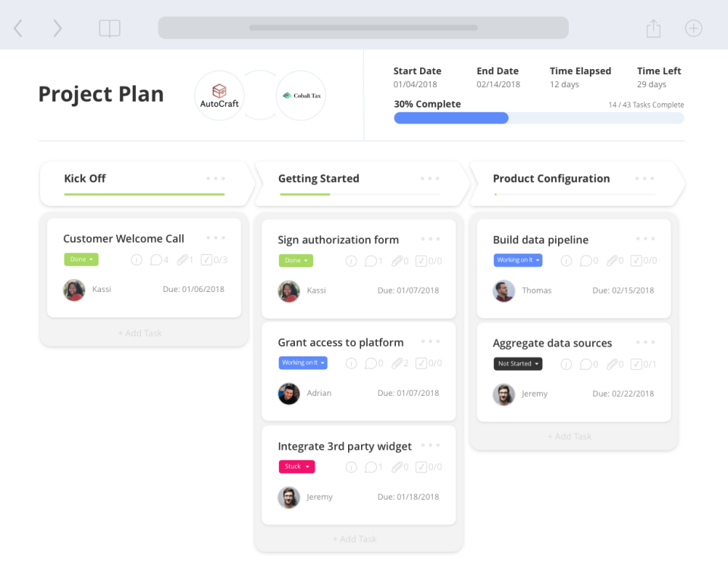View info icon on Sign authorization form

point(351,262)
